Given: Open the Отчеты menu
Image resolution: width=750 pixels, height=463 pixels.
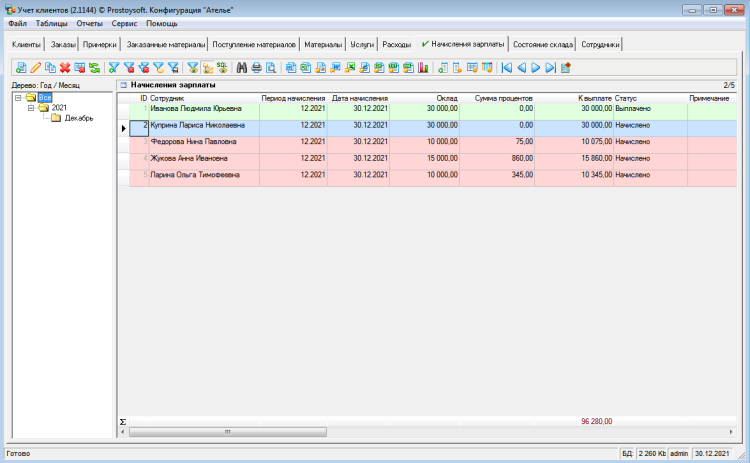Looking at the screenshot, I should 89,22.
